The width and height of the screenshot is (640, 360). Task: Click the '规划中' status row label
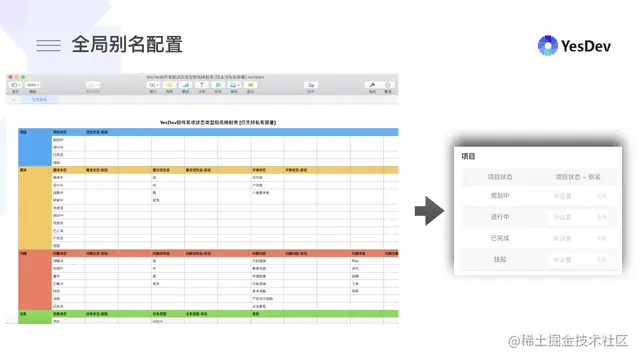click(500, 196)
